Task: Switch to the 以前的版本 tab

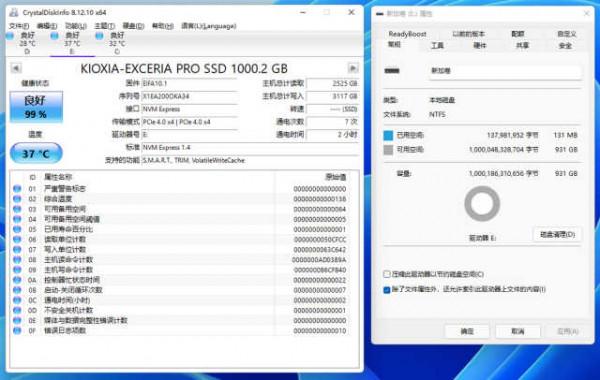Action: click(468, 34)
